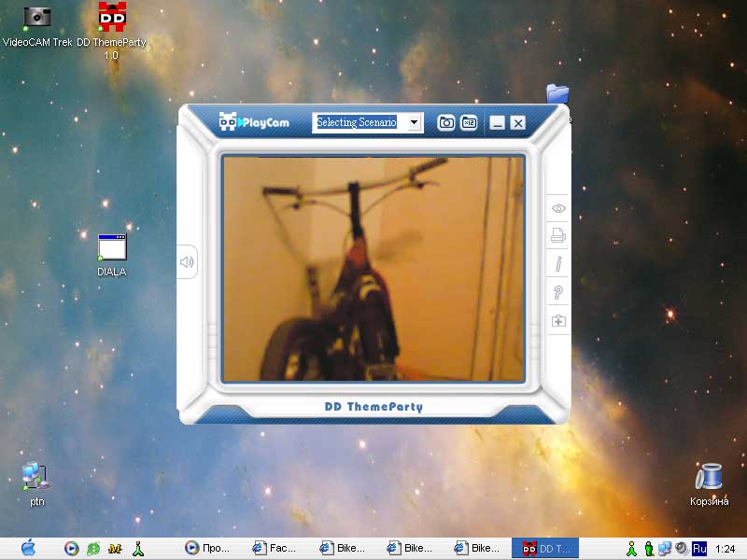Switch to the Fac... taskbar window
Screen dimensions: 747x560
pos(275,548)
